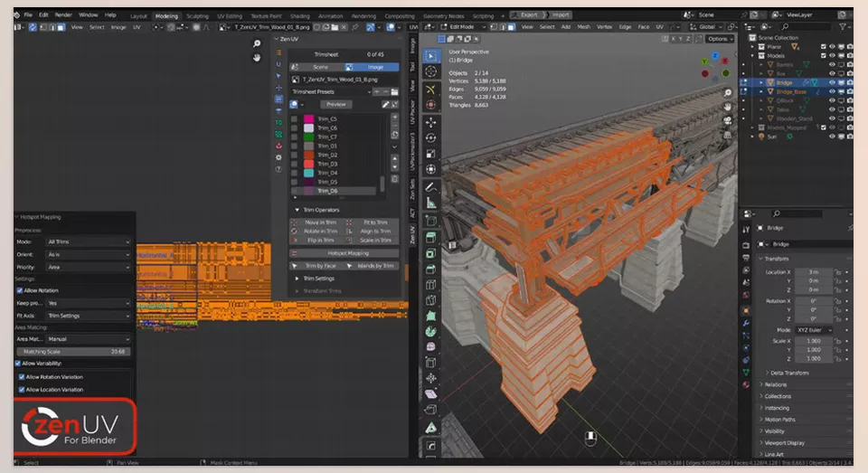Viewport: 868px width, 473px height.
Task: Open the Mesh menu in 3D viewport
Action: (583, 26)
